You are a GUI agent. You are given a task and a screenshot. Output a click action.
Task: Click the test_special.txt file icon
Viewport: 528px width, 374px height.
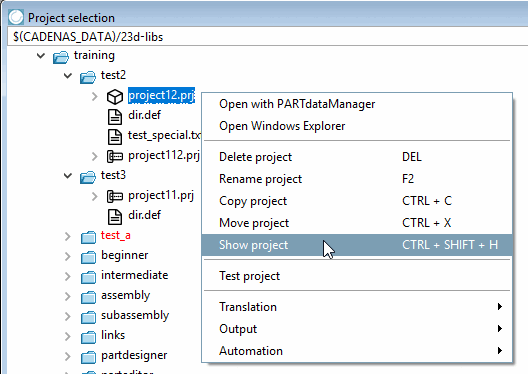115,137
